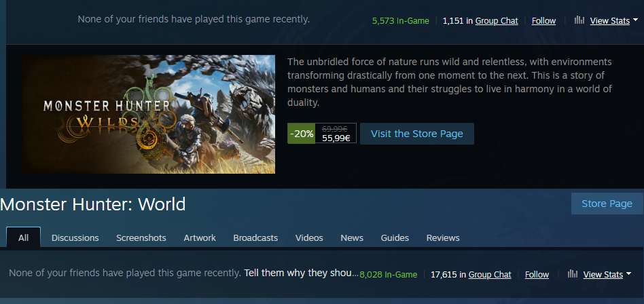Click the Visit the Store Page button
Viewport: 644px width, 304px height.
coord(417,134)
